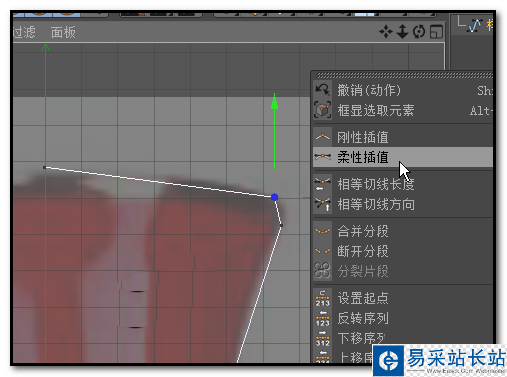Viewport: 507px width, 377px height.
Task: Open the 过滤 viewport menu
Action: point(24,32)
